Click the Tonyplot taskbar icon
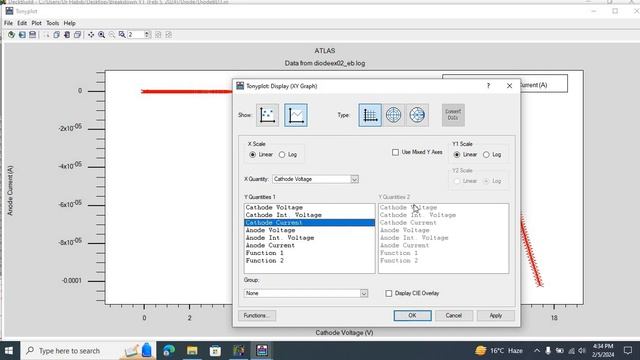640x360 pixels. tap(262, 351)
